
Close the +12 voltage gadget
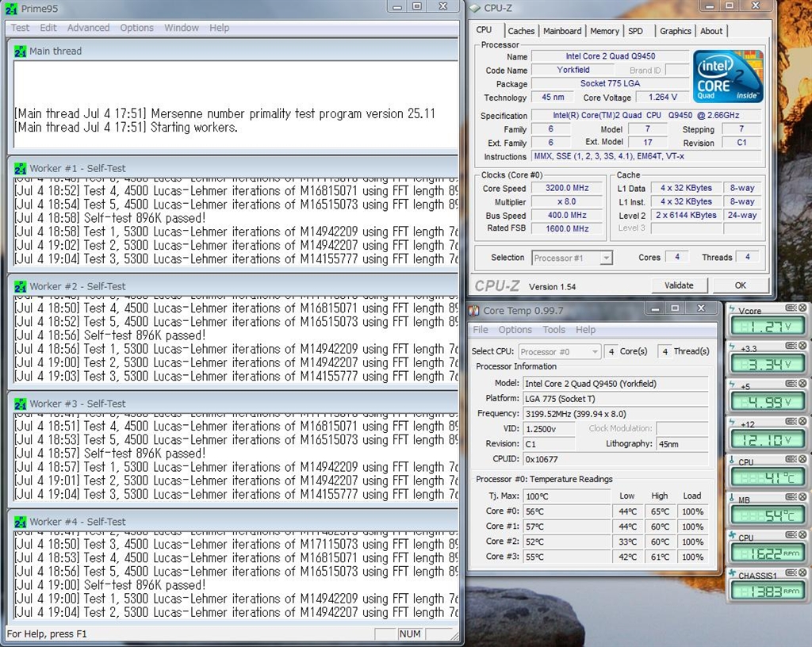pyautogui.click(x=802, y=421)
